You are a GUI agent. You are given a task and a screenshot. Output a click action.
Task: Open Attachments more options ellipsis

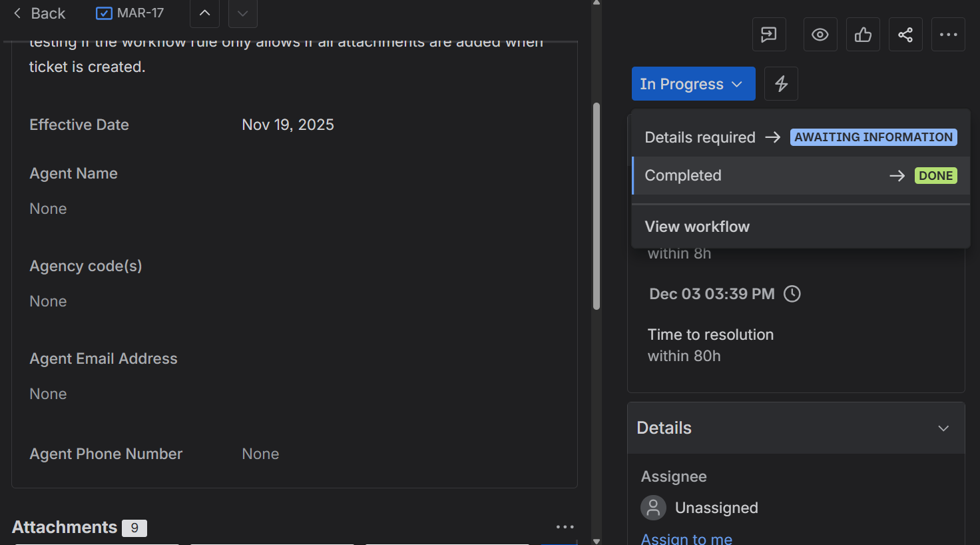point(565,527)
